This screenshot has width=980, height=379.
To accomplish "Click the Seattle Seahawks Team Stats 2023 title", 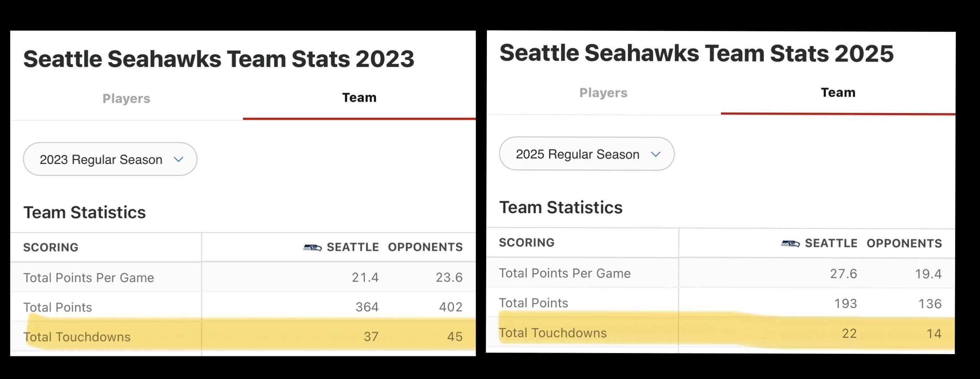I will tap(218, 59).
